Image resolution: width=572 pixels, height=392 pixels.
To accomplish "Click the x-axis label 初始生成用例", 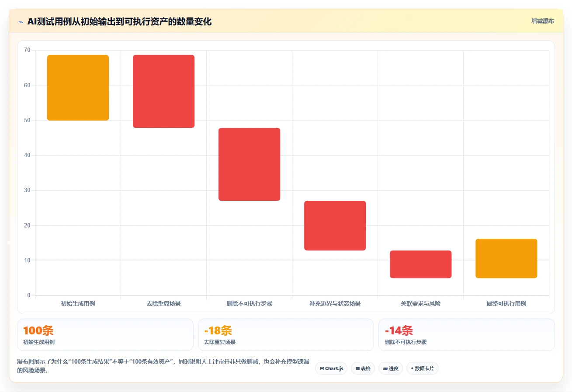I will [x=78, y=303].
